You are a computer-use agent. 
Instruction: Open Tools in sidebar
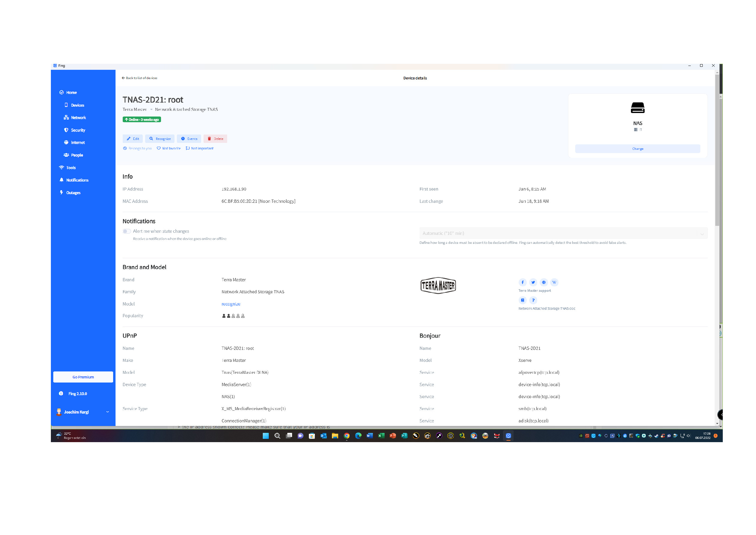(68, 167)
